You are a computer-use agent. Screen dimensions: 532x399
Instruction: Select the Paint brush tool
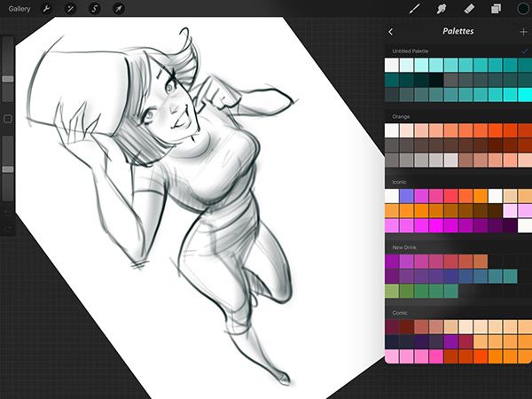414,9
